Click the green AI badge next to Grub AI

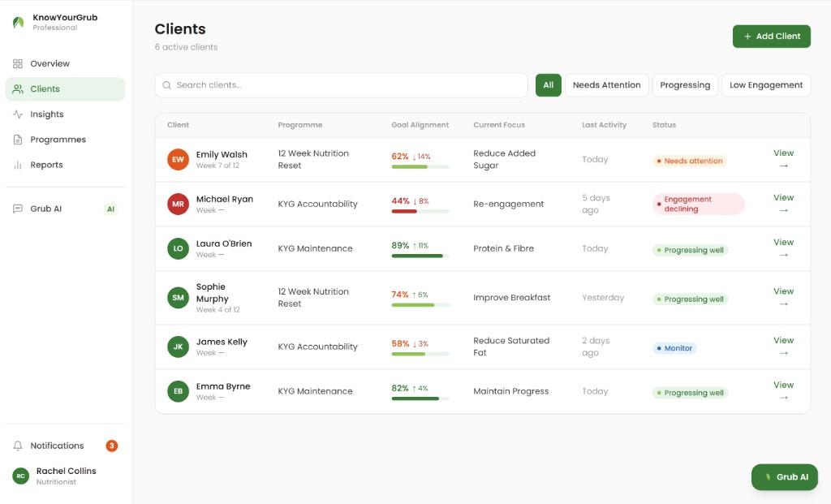click(110, 209)
